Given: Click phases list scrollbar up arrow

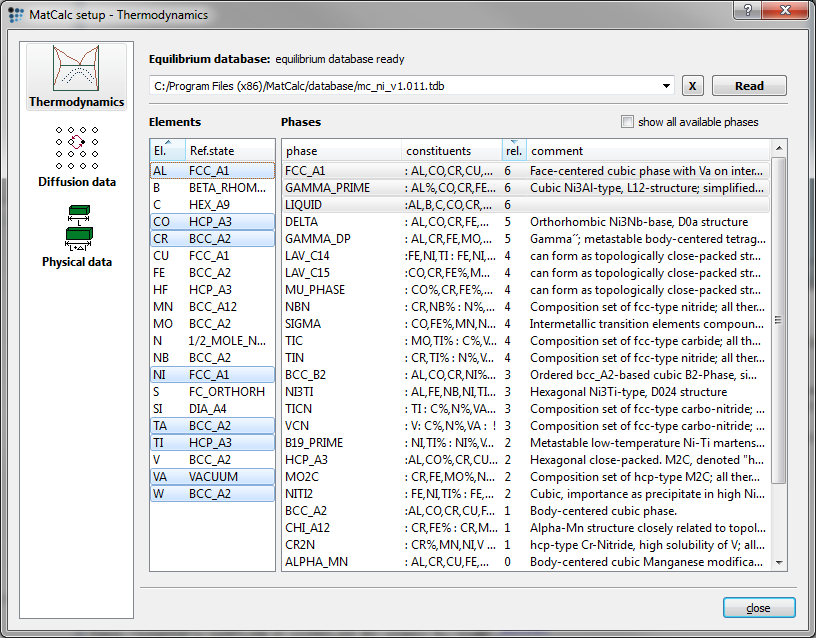Looking at the screenshot, I should [x=779, y=148].
